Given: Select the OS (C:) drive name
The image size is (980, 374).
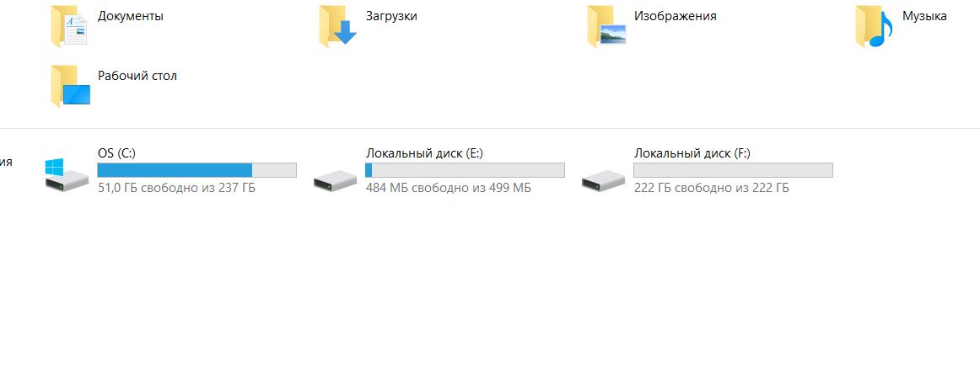Looking at the screenshot, I should pyautogui.click(x=116, y=153).
